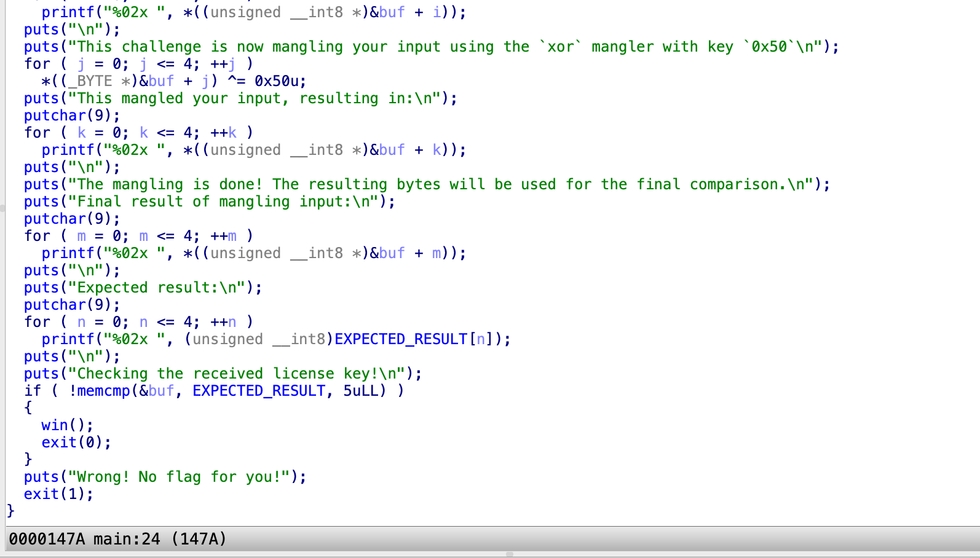980x558 pixels.
Task: Click the horizontal splitter handle at the bottom
Action: pyautogui.click(x=509, y=554)
